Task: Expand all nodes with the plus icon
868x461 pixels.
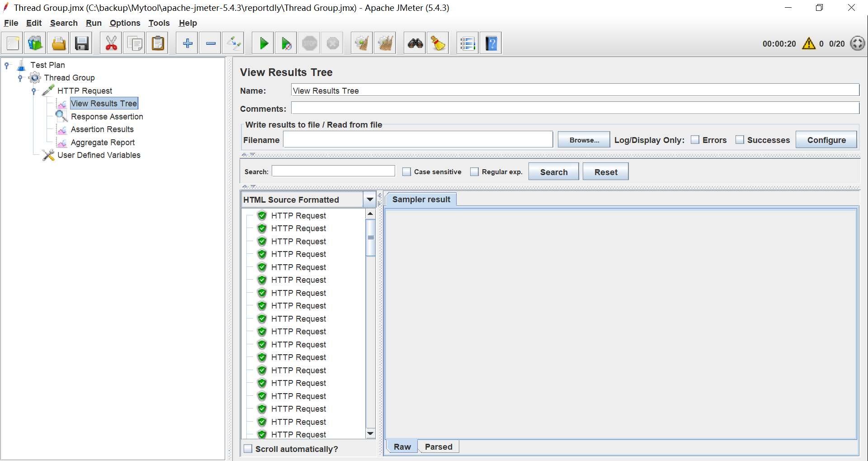Action: (187, 43)
